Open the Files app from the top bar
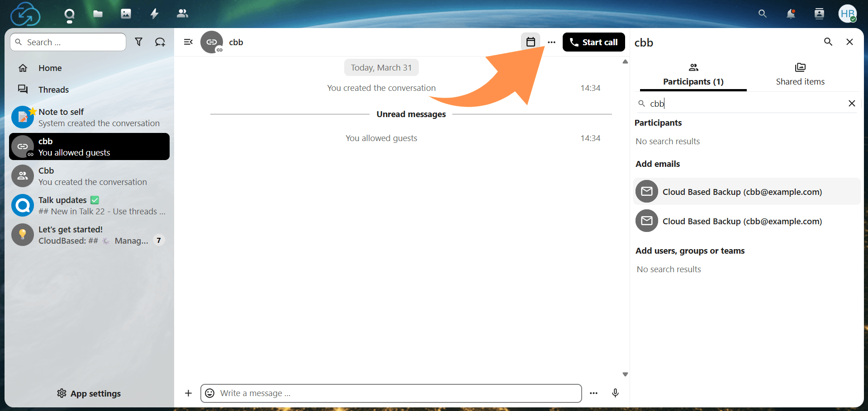The width and height of the screenshot is (868, 411). 98,14
